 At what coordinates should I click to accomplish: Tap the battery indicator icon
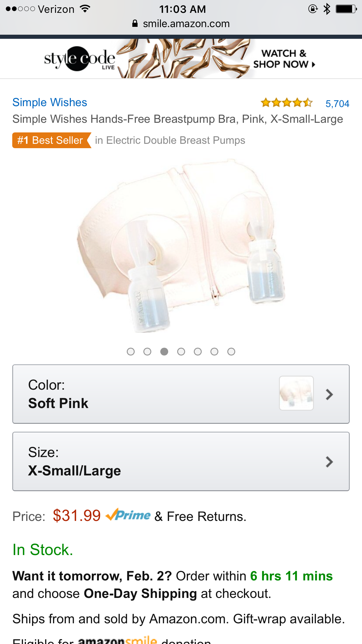346,9
